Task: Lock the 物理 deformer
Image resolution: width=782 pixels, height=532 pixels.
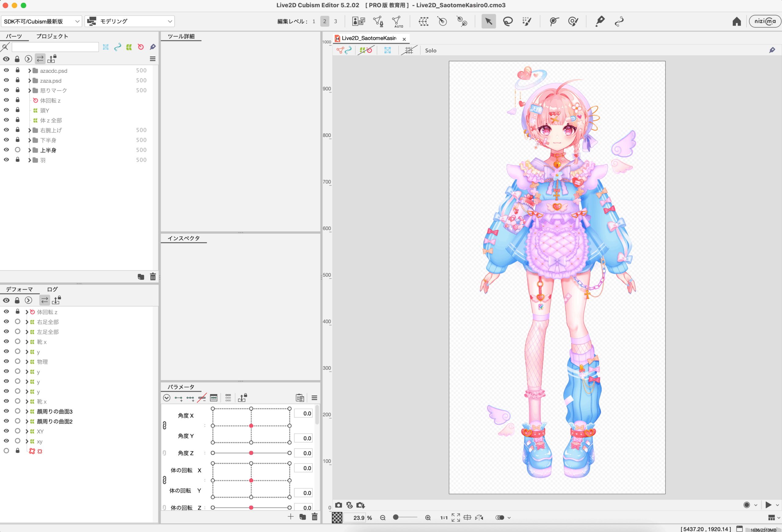Action: (x=17, y=361)
